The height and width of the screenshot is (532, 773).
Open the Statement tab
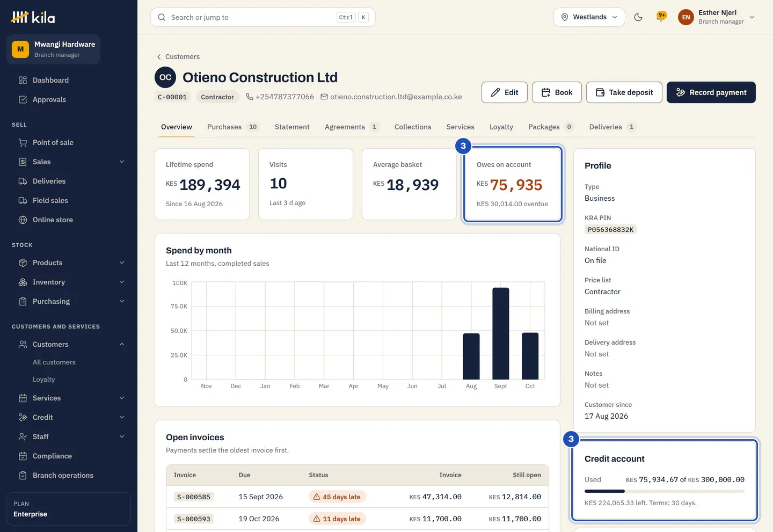click(x=292, y=127)
